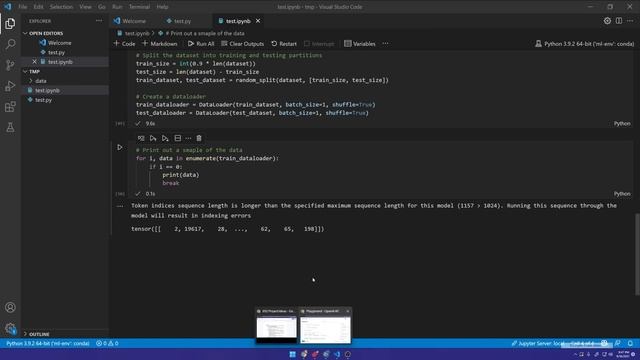Open test.py in TMP folder
This screenshot has width=640, height=360.
coord(43,100)
